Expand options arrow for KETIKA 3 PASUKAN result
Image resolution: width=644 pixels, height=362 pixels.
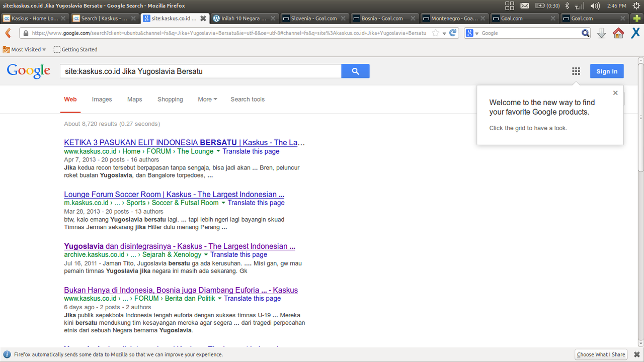(x=218, y=151)
